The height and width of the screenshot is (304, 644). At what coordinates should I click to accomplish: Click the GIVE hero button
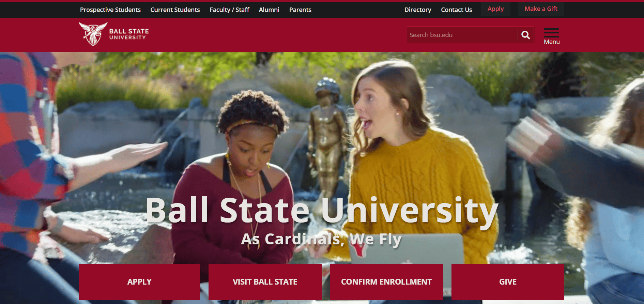(x=508, y=282)
